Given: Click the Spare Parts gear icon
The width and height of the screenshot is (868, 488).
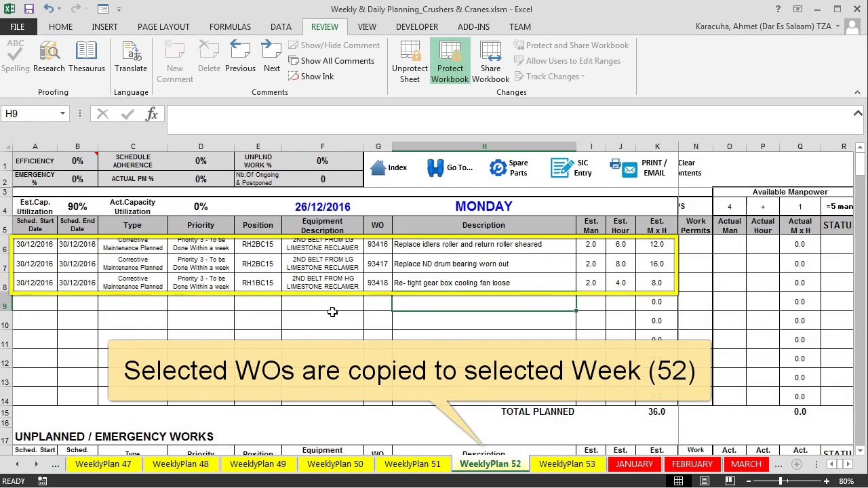Looking at the screenshot, I should 498,168.
